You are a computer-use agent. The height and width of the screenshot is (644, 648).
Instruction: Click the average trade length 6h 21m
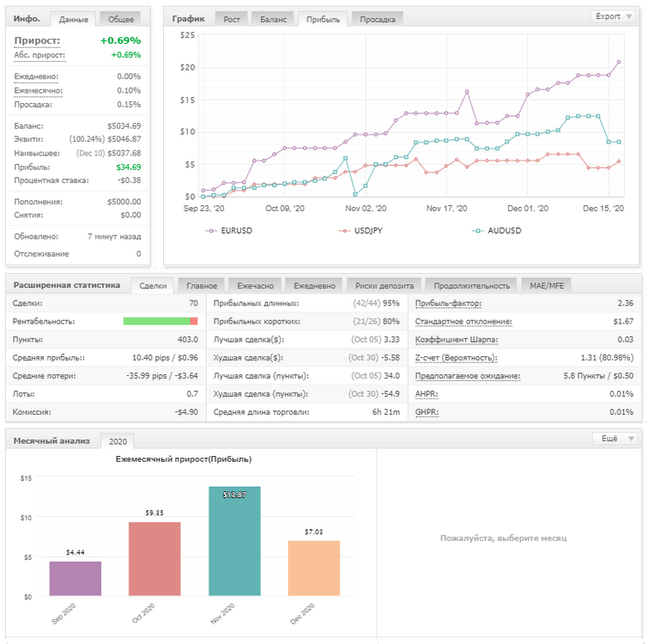click(385, 412)
